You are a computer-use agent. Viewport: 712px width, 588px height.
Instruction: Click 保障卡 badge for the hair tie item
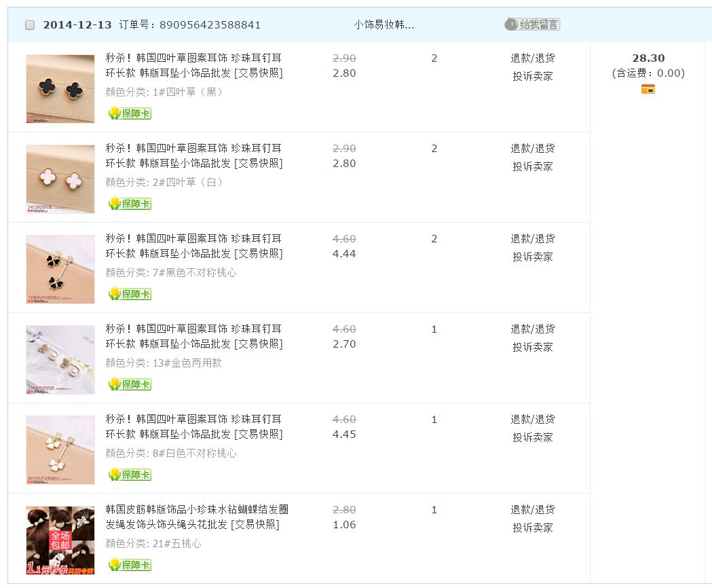click(x=130, y=565)
